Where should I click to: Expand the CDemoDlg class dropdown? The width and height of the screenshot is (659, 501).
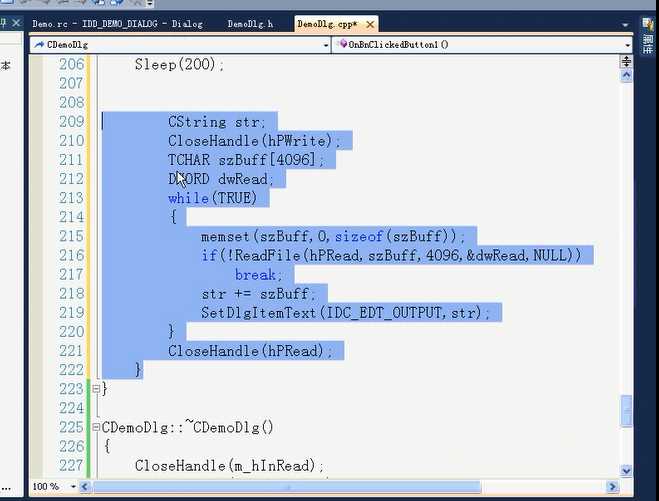[x=326, y=45]
